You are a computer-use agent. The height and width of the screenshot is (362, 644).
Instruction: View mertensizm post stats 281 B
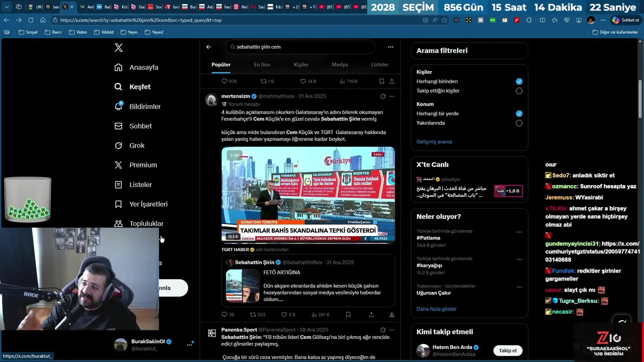[x=314, y=315]
